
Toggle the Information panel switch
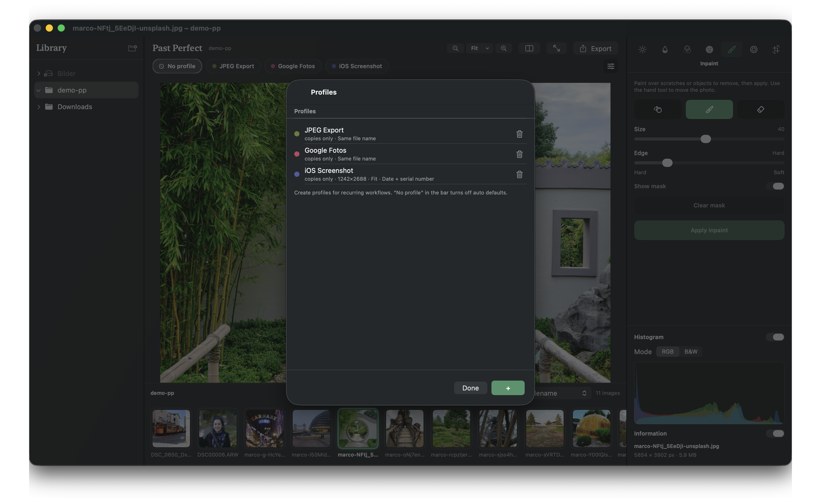tap(776, 433)
